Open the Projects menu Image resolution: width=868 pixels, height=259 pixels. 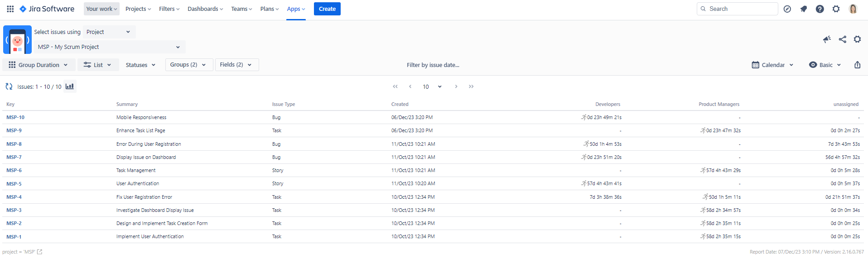[x=138, y=9]
